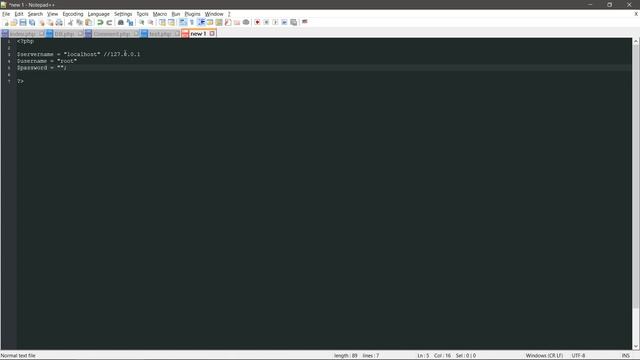Toggle the indent guide toolbar icon

tap(201, 22)
